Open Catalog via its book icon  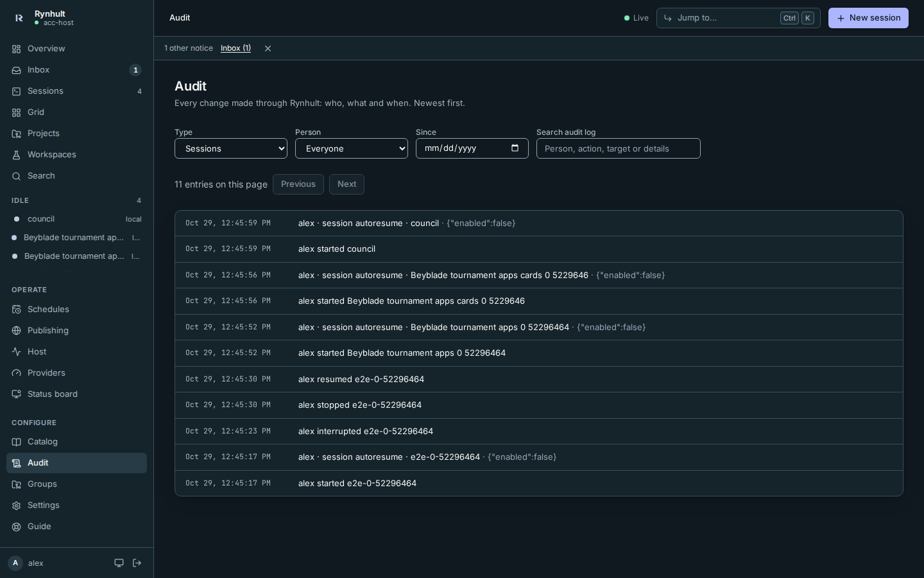pyautogui.click(x=16, y=442)
